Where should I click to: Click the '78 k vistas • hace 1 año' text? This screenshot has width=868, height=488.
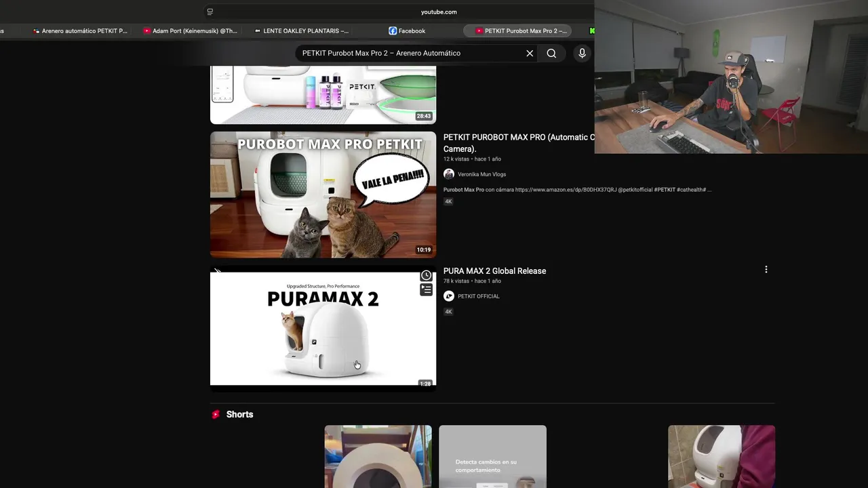click(472, 281)
